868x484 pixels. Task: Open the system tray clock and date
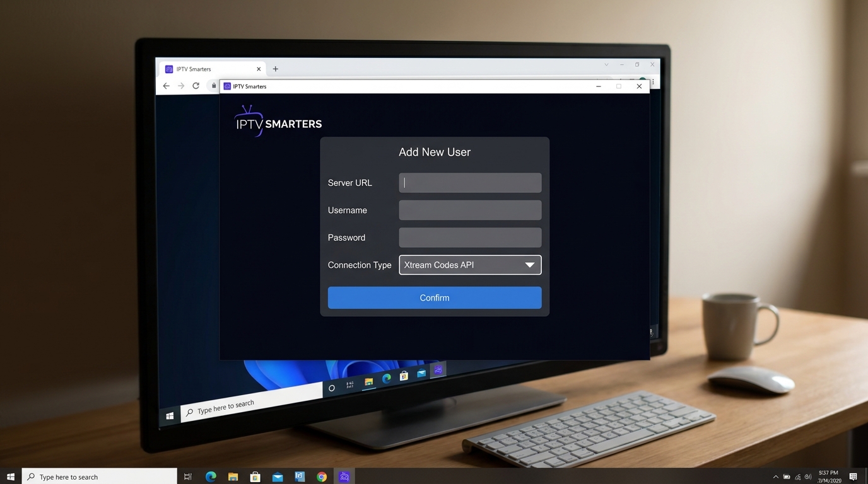[x=829, y=476]
